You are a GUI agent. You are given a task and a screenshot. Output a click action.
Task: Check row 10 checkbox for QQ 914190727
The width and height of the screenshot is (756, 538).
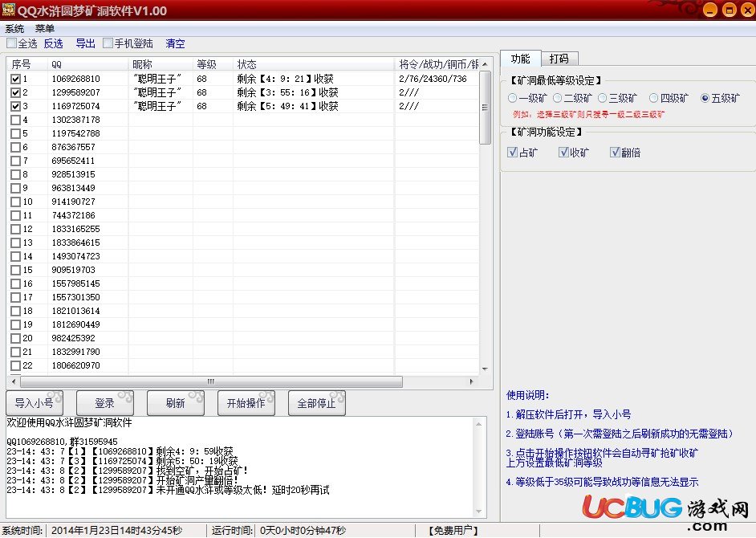(15, 202)
